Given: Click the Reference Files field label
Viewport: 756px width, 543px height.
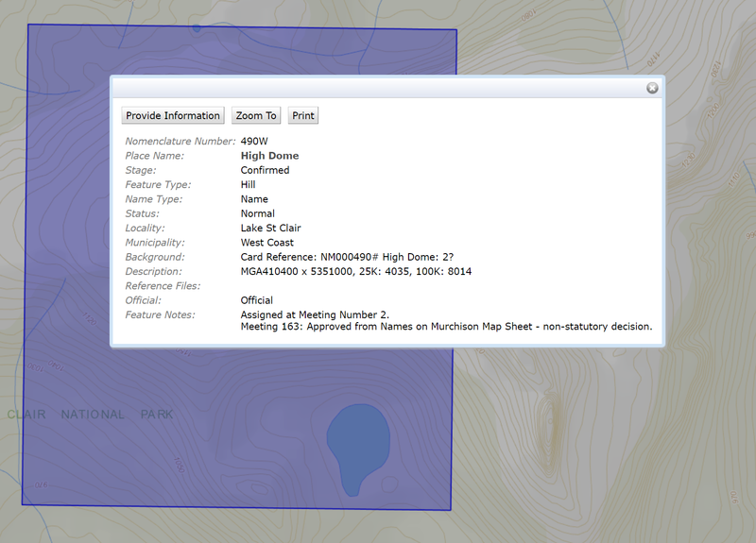Looking at the screenshot, I should click(163, 286).
